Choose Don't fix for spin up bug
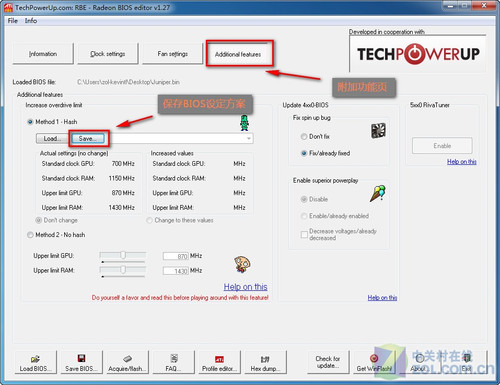The image size is (500, 385). pyautogui.click(x=304, y=137)
